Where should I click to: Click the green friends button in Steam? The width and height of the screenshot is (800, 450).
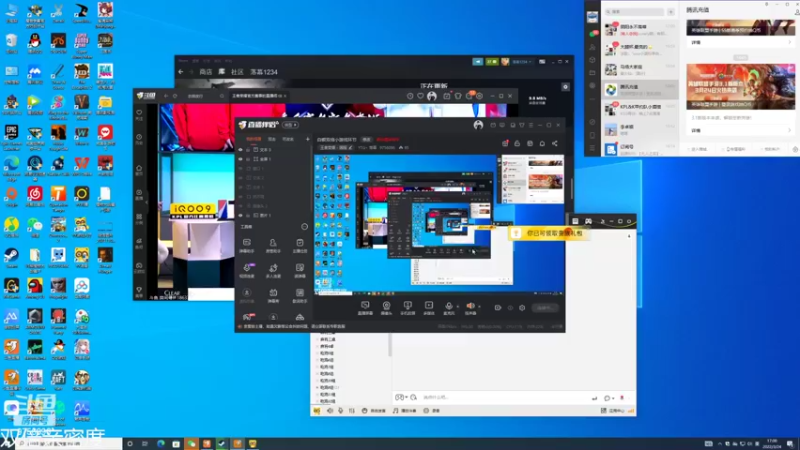(491, 62)
